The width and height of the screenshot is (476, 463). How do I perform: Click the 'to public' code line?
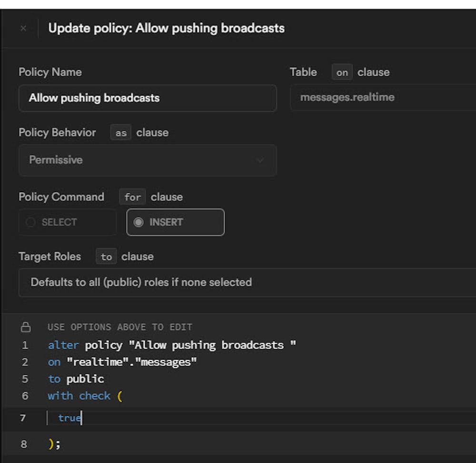pyautogui.click(x=76, y=379)
